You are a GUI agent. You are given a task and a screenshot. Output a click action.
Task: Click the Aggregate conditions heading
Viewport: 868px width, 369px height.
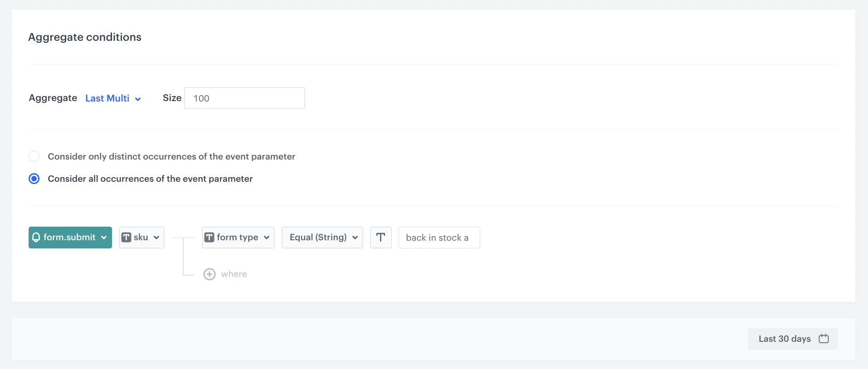[x=85, y=37]
